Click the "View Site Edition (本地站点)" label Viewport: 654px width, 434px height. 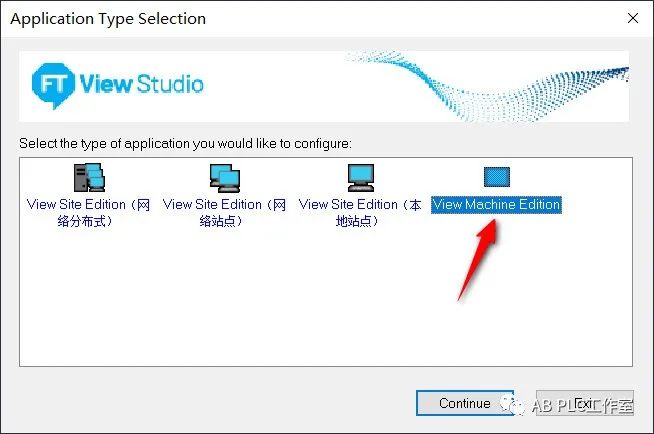pyautogui.click(x=360, y=212)
